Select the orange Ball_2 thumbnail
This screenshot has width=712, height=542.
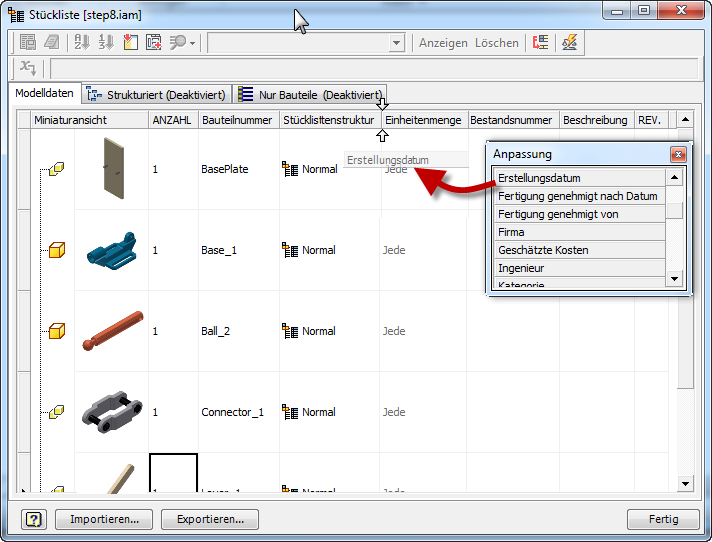pos(113,331)
